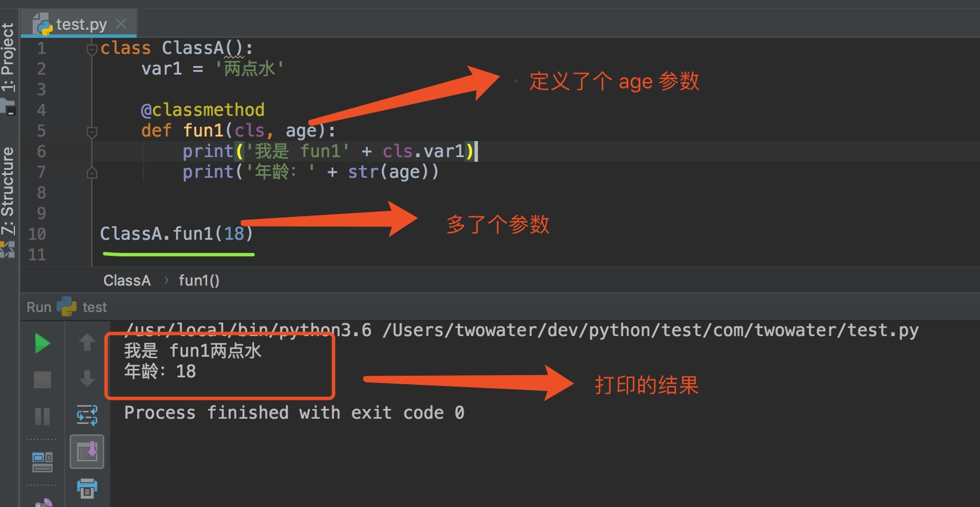Switch to the test.py editor tab
Screen dimensions: 980x507
click(81, 25)
